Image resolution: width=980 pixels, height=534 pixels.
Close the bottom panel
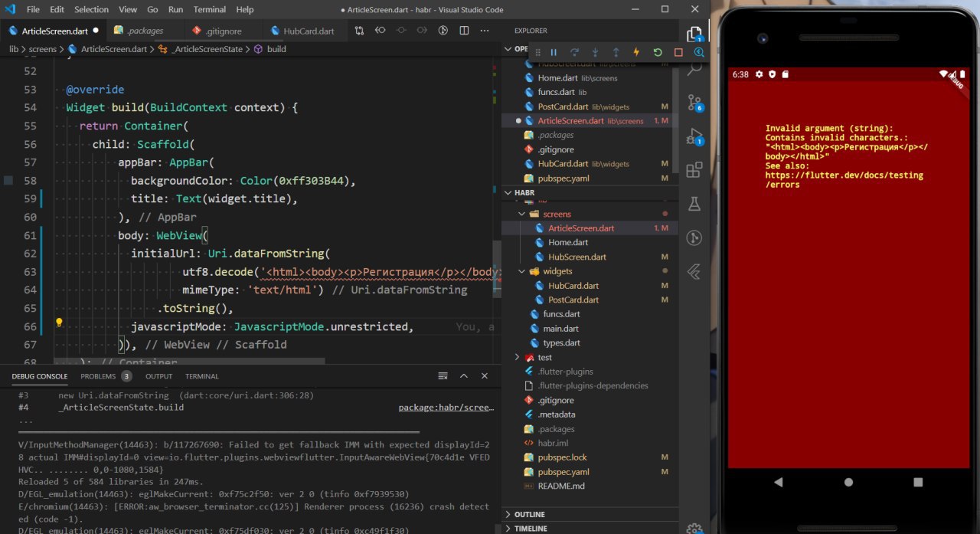[x=484, y=376]
